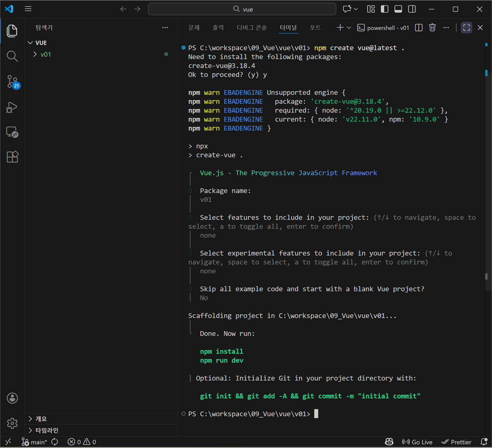This screenshot has height=448, width=492.
Task: Expand the 타임라인 section
Action: (47, 430)
